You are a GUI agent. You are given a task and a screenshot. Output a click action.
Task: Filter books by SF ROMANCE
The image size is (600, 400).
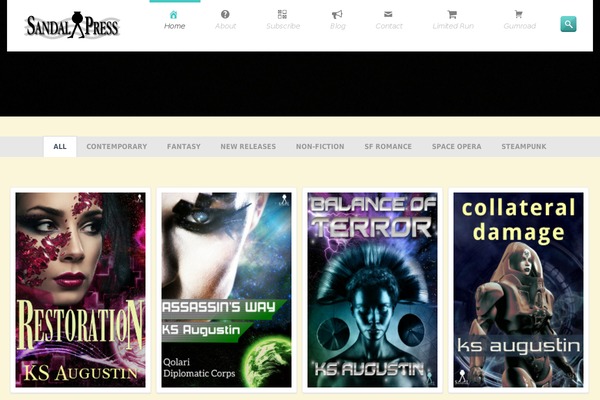(x=388, y=147)
